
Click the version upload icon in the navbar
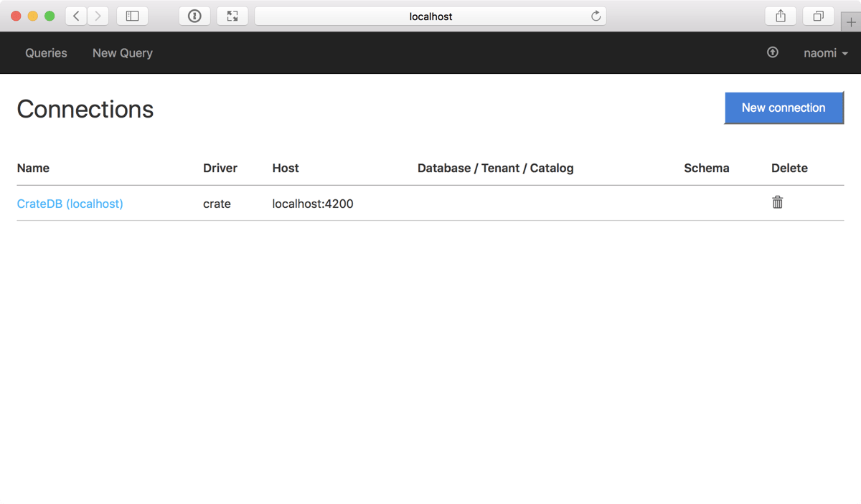[772, 52]
